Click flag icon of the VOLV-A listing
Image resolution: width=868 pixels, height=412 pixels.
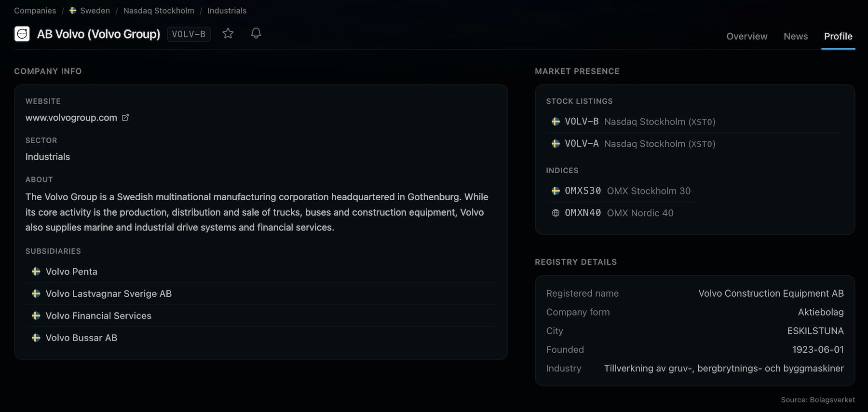click(556, 144)
